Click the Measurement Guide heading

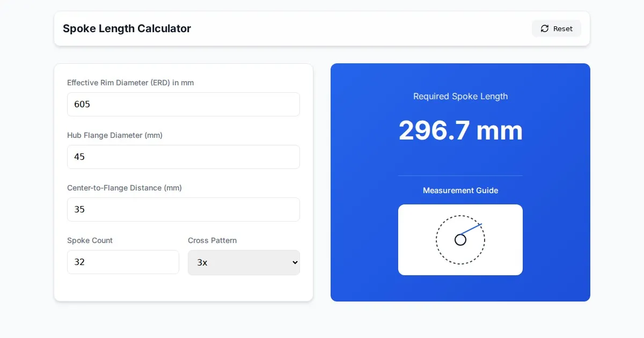coord(460,190)
